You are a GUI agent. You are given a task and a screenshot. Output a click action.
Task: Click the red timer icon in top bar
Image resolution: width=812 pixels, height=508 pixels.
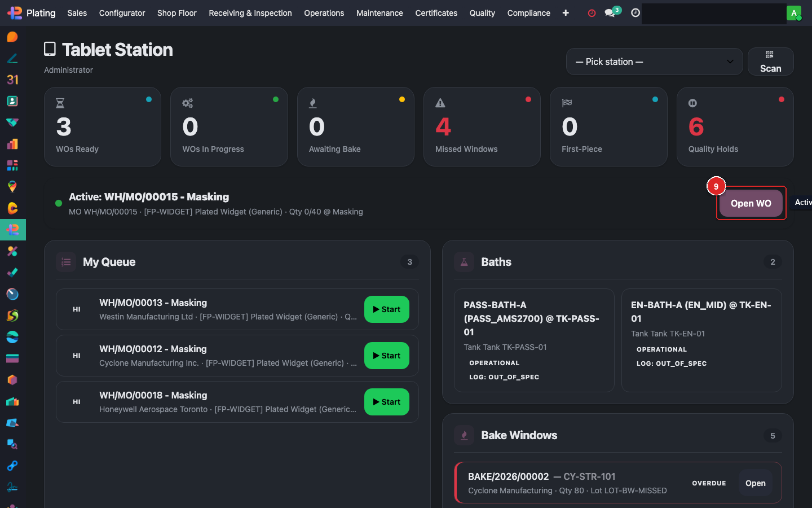coord(592,13)
